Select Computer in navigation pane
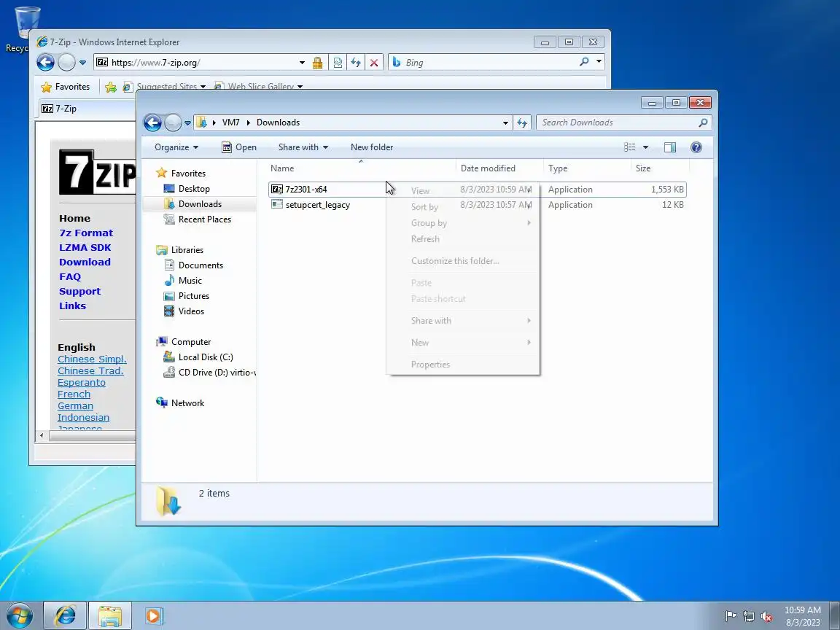Image resolution: width=840 pixels, height=630 pixels. pos(191,342)
